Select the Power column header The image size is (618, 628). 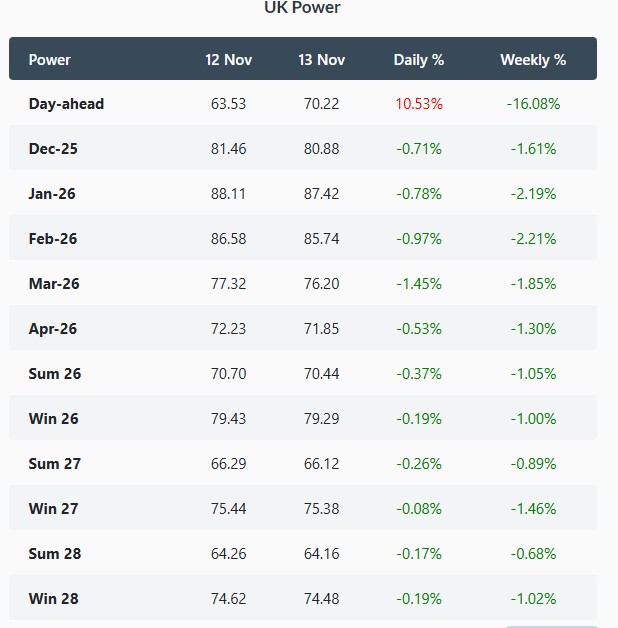click(x=50, y=59)
